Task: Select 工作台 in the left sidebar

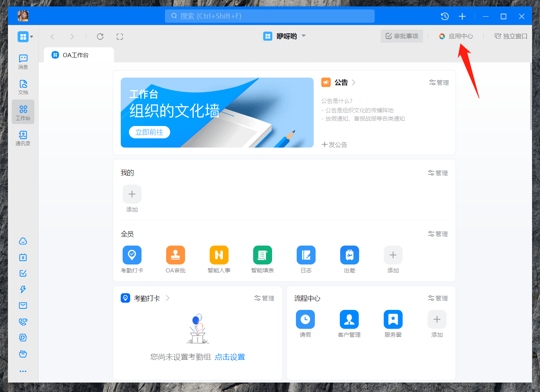Action: click(23, 112)
